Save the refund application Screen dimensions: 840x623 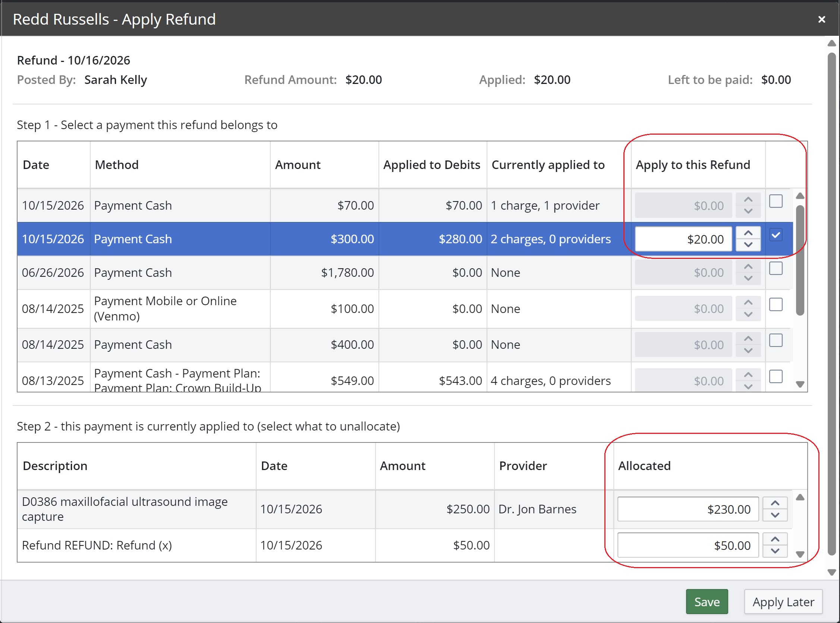coord(707,601)
